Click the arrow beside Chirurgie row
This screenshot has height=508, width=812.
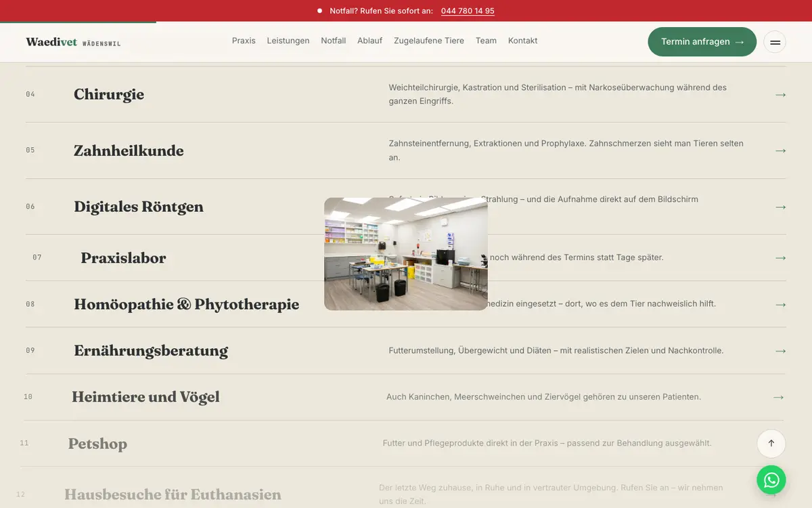tap(780, 95)
